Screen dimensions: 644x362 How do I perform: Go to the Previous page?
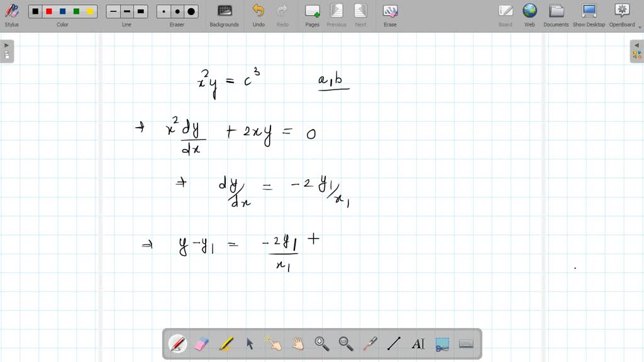coord(336,15)
